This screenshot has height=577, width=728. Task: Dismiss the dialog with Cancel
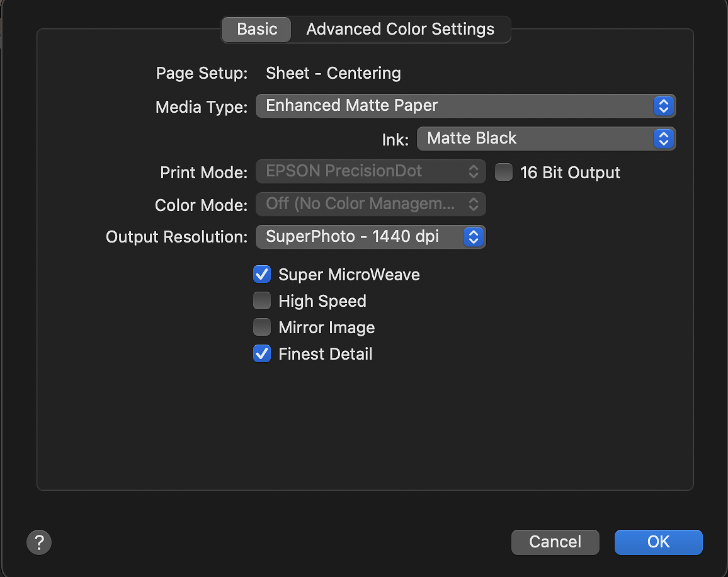[555, 542]
